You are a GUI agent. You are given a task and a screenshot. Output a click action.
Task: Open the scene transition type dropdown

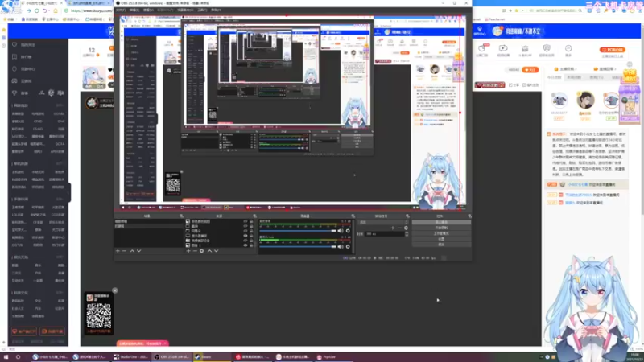pyautogui.click(x=383, y=222)
